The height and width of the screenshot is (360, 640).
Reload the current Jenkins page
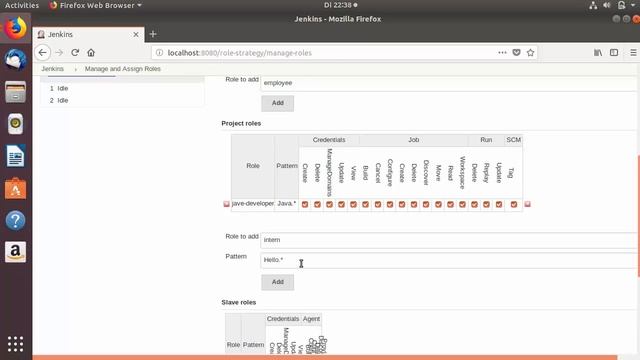point(75,53)
